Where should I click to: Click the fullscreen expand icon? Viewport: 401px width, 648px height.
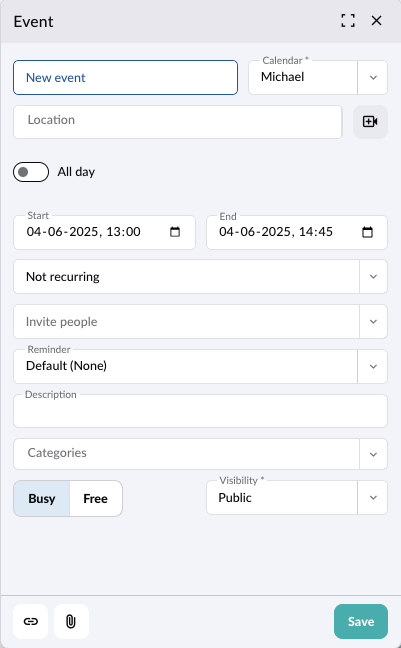pyautogui.click(x=348, y=21)
